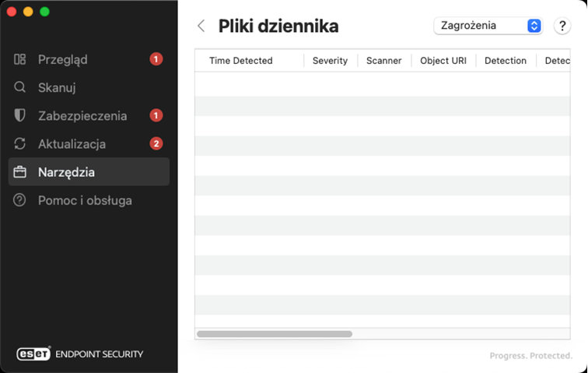Go back using the left chevron arrow
The image size is (588, 373).
(201, 26)
